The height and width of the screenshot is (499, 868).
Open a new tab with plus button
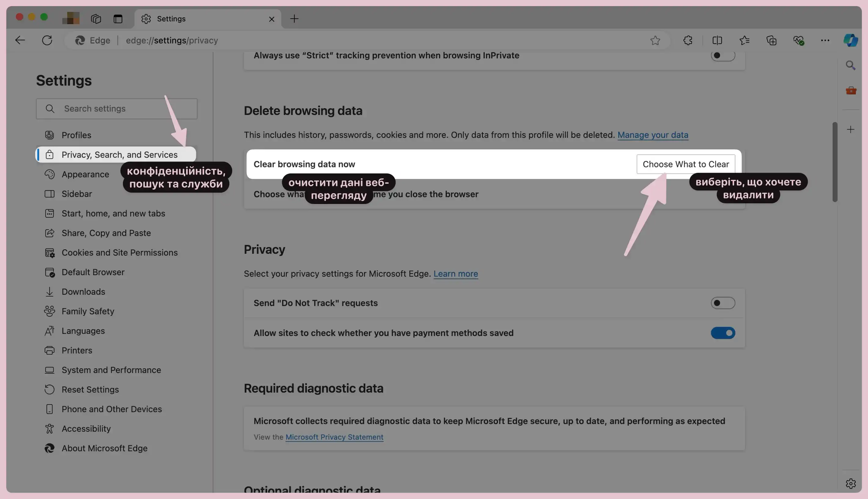click(x=294, y=19)
